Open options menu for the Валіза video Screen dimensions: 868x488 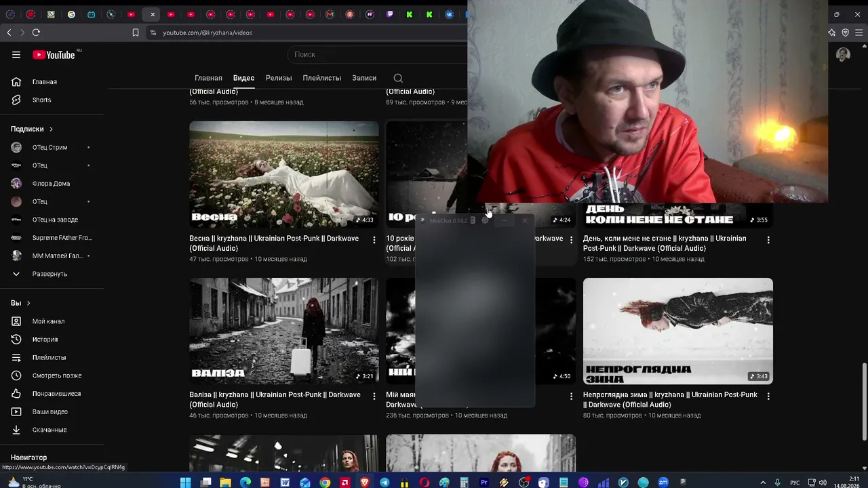click(374, 396)
